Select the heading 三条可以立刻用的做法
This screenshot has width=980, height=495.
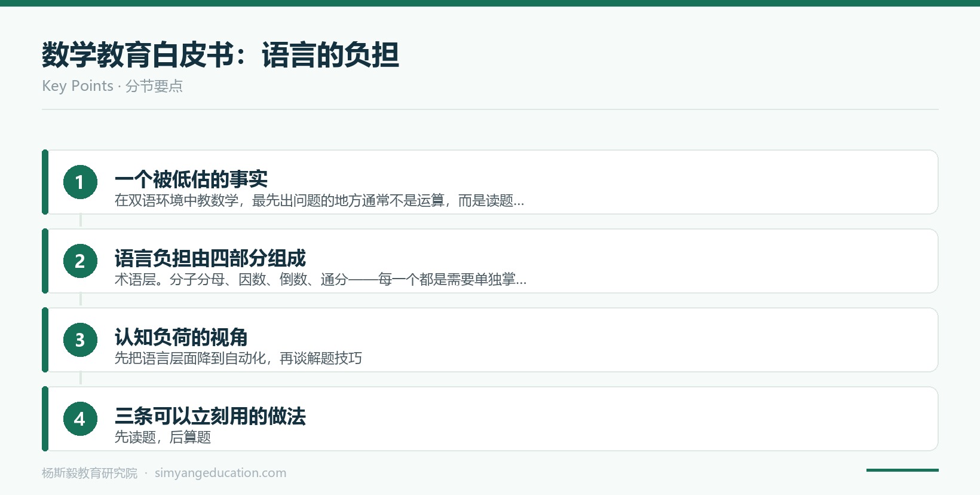click(210, 415)
